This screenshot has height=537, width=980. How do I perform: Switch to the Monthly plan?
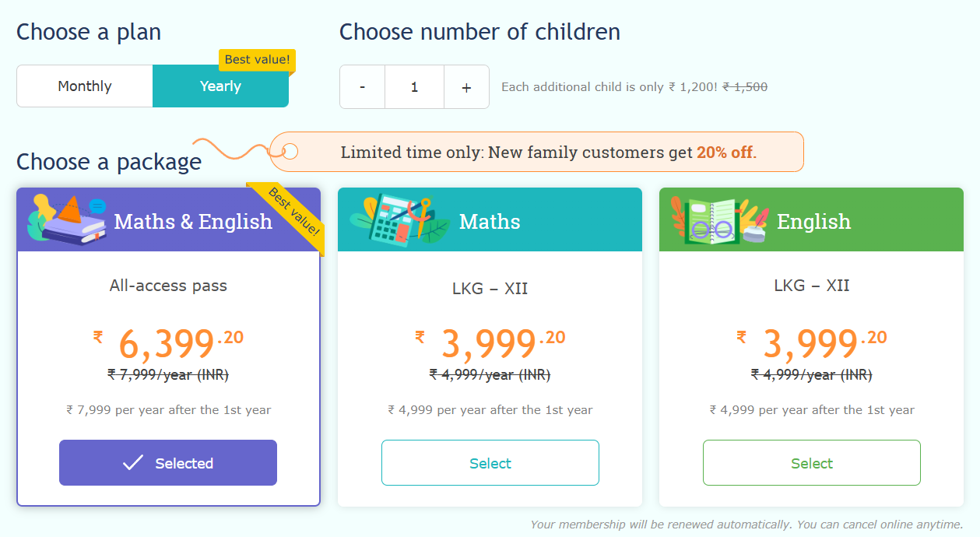coord(85,86)
